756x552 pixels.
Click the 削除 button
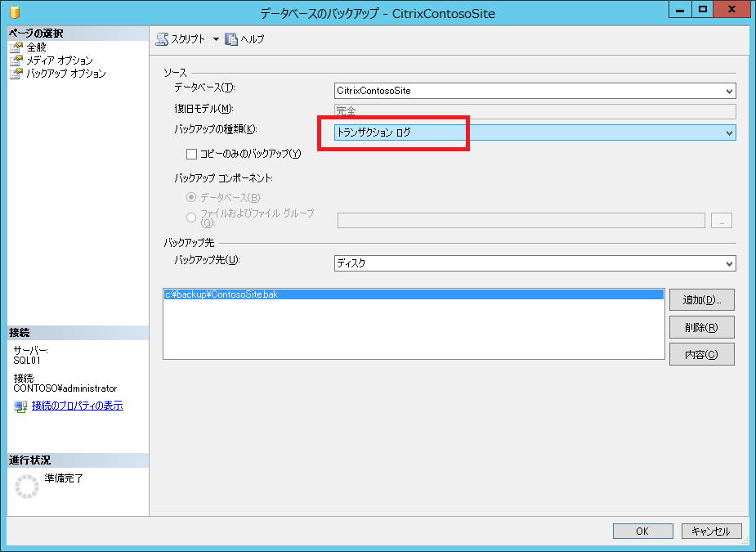point(701,327)
